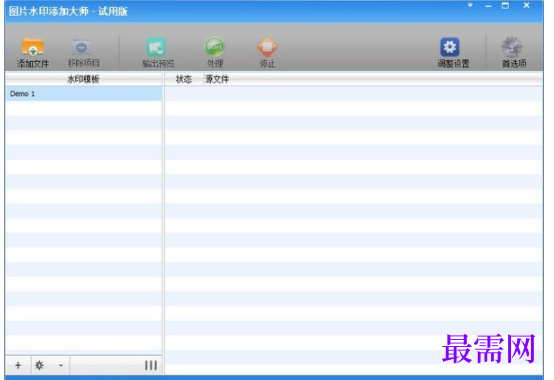Click the 状态 column header
554x380 pixels.
(184, 79)
